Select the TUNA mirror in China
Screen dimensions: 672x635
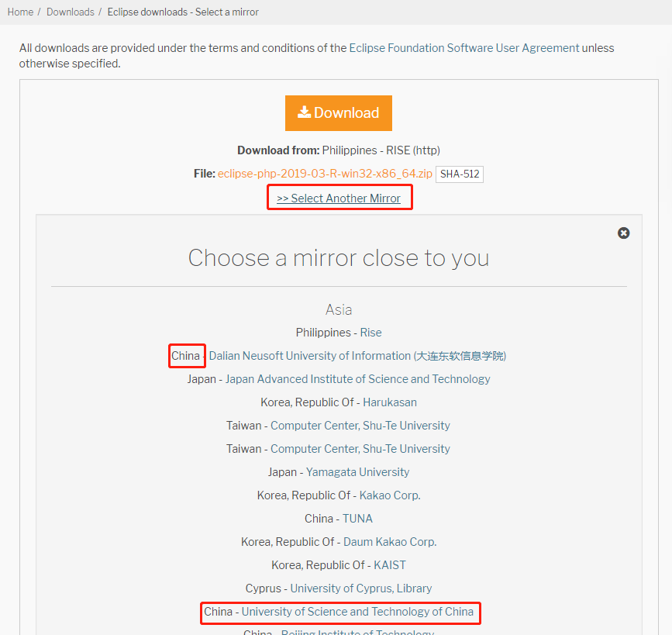pos(357,518)
